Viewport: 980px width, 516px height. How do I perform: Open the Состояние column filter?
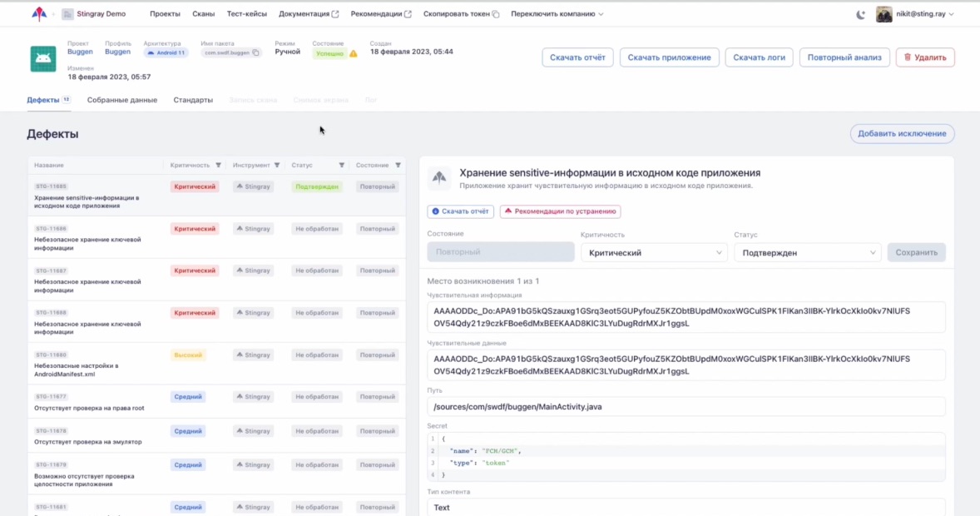[x=398, y=165]
